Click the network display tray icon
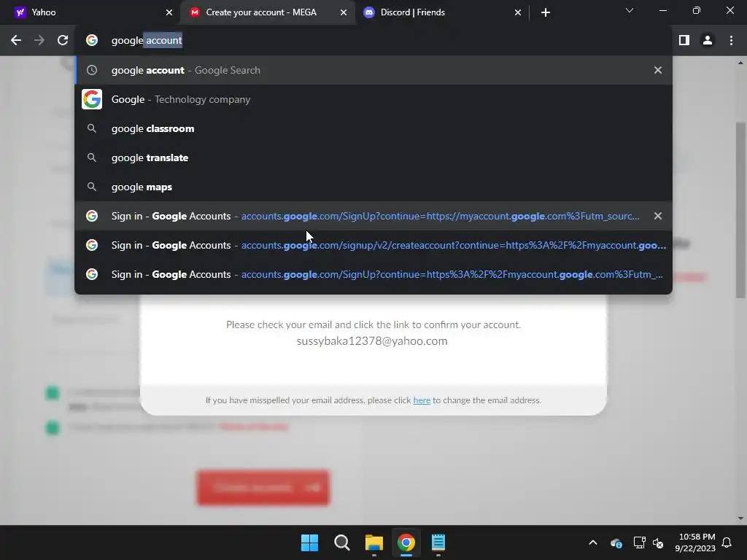 click(639, 542)
